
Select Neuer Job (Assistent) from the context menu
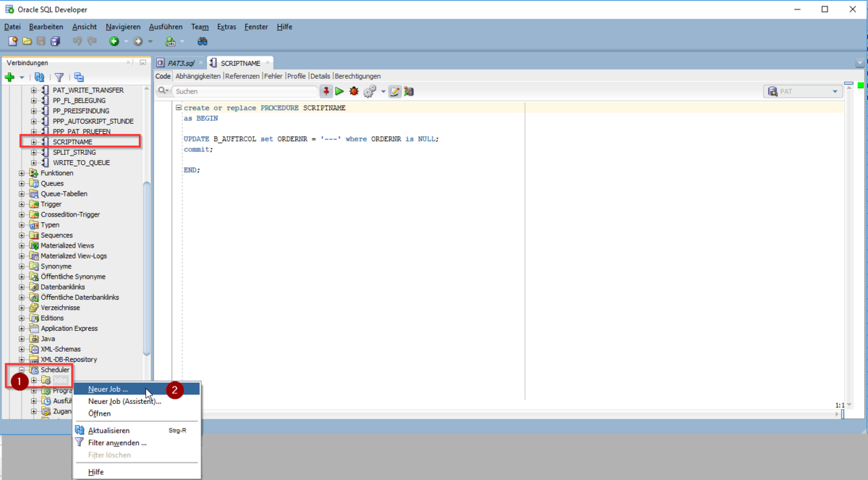123,400
